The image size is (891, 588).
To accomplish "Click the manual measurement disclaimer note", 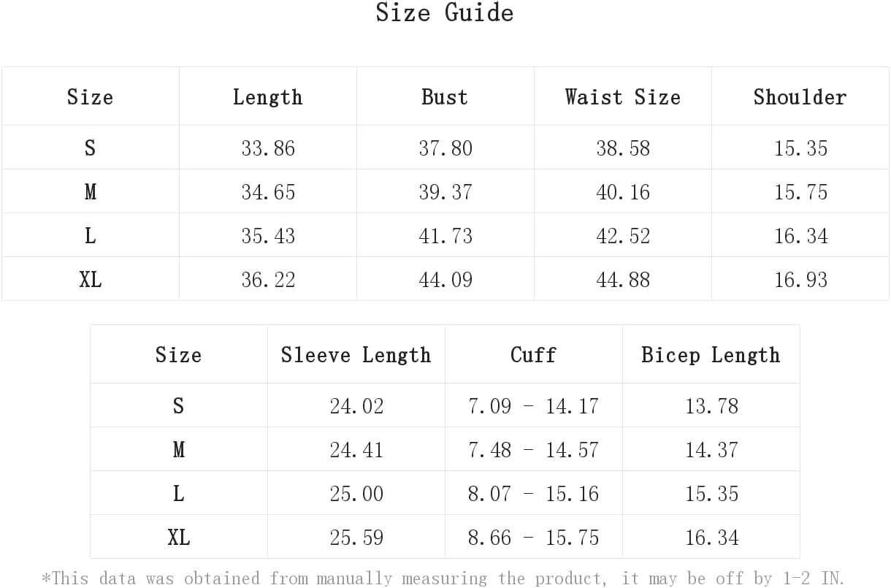I will [443, 579].
